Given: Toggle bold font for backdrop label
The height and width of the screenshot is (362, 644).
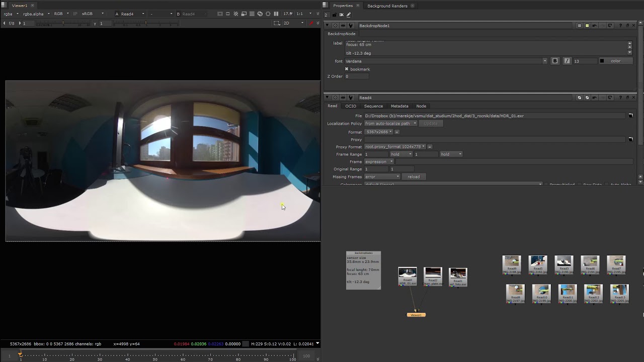Looking at the screenshot, I should click(555, 61).
